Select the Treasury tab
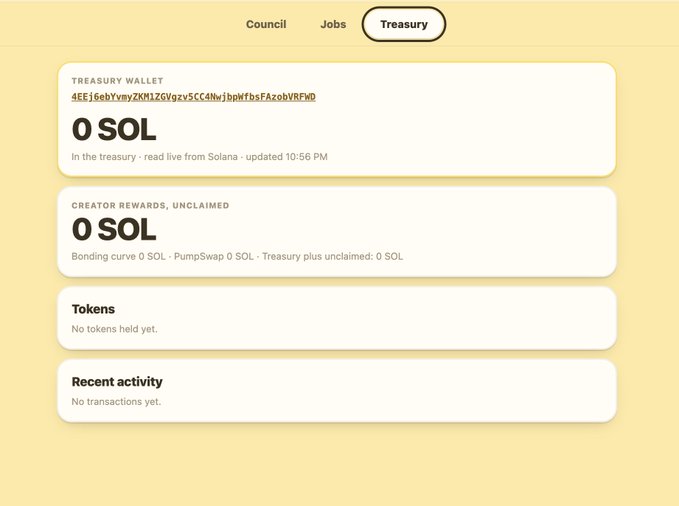Image resolution: width=679 pixels, height=506 pixels. (x=404, y=24)
